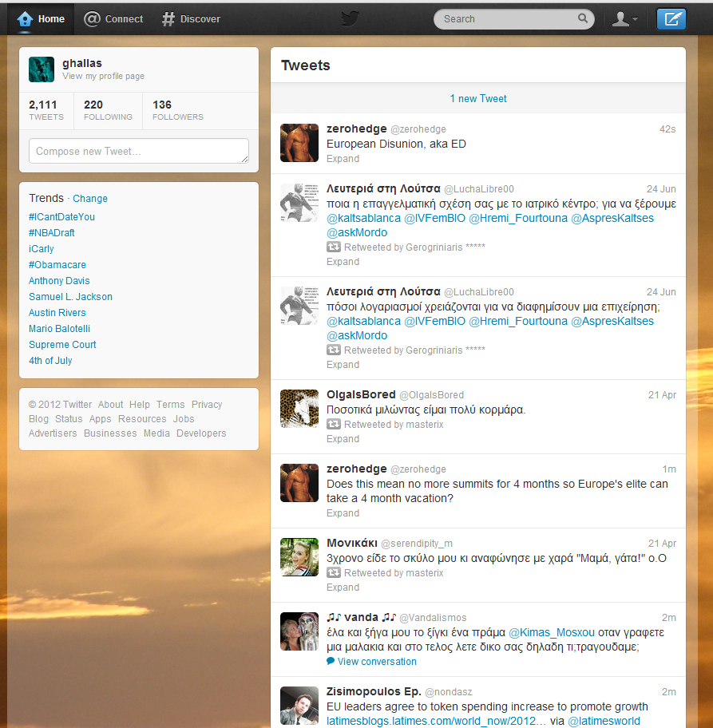
Task: Click retweet icon on ιατρικό κέντρο tweet
Action: click(x=334, y=247)
